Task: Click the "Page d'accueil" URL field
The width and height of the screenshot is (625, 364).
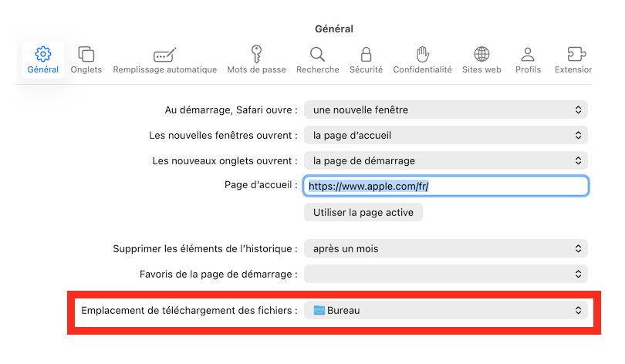Action: pyautogui.click(x=446, y=186)
